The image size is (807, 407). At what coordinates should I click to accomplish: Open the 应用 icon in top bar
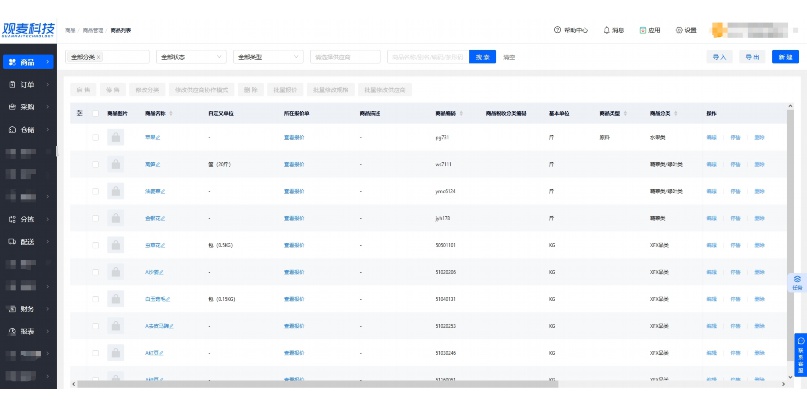pos(642,30)
